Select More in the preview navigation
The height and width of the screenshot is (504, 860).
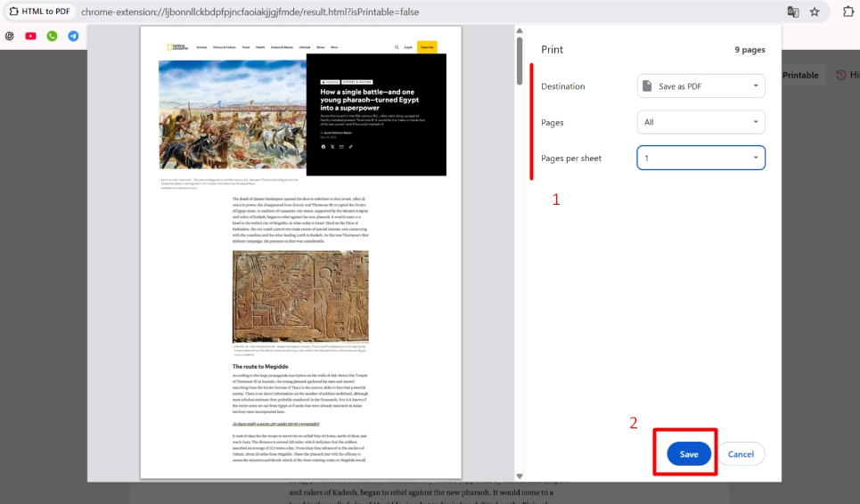point(334,47)
